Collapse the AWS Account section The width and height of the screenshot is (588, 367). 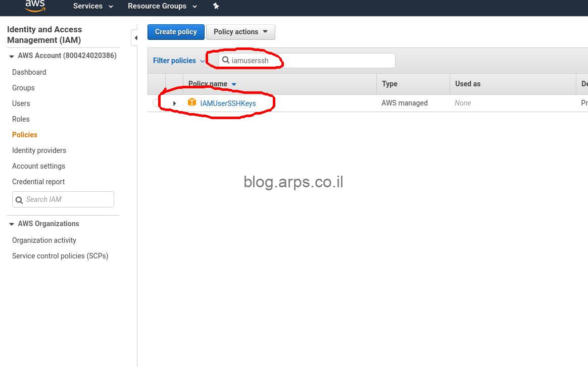[x=12, y=56]
